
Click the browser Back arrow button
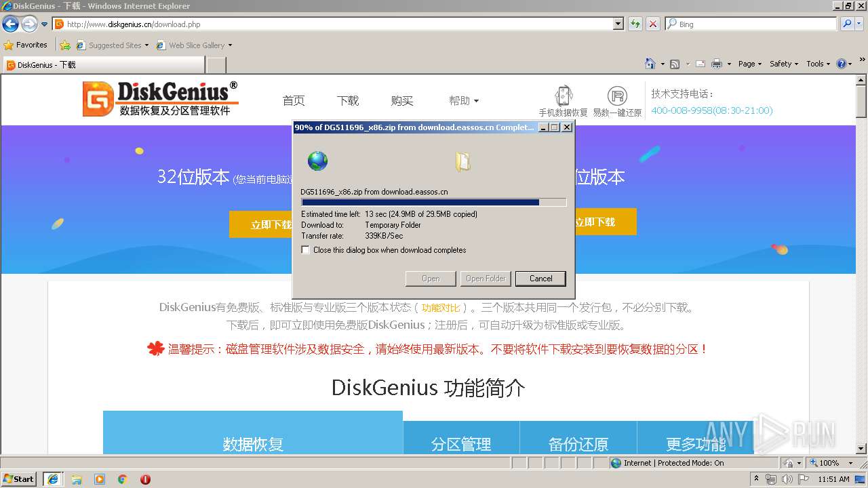pyautogui.click(x=10, y=24)
